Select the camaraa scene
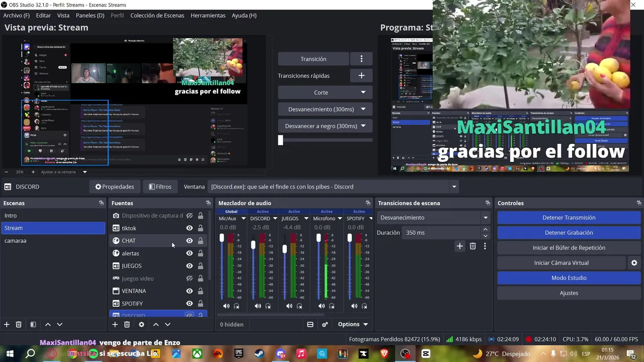The width and height of the screenshot is (644, 362). coord(53,240)
